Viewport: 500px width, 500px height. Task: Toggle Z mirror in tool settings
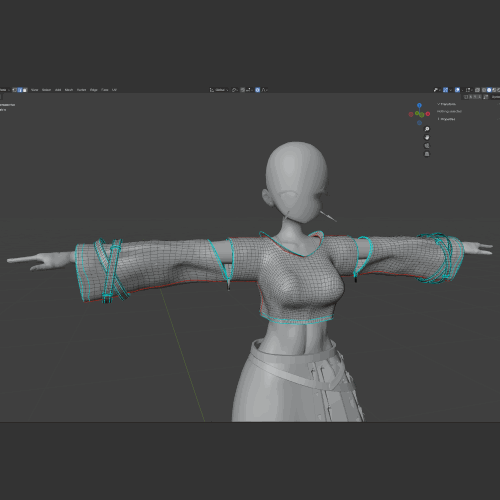(x=479, y=97)
